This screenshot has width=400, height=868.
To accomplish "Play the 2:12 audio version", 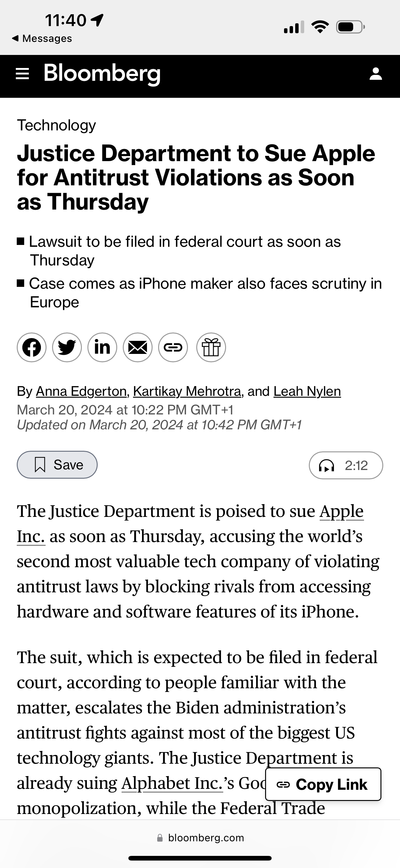I will pos(346,465).
